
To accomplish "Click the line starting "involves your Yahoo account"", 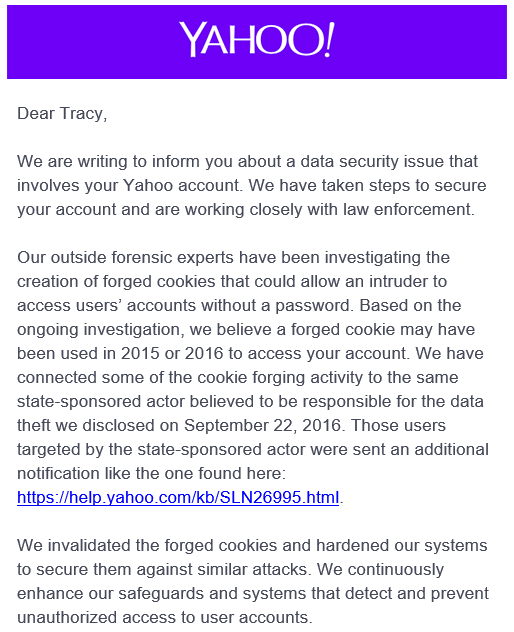I will coord(252,185).
